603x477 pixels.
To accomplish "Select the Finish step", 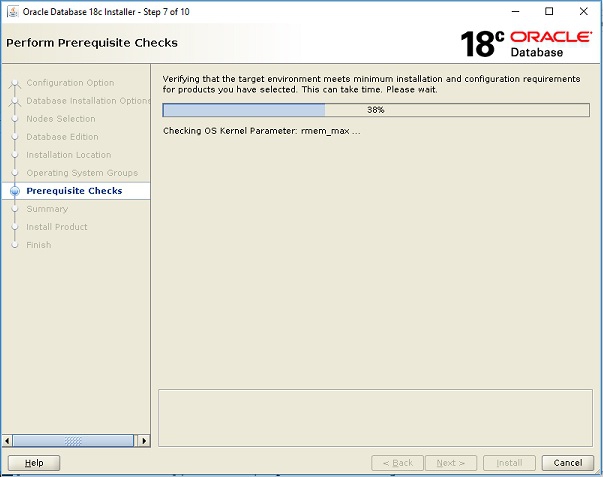I will point(38,245).
